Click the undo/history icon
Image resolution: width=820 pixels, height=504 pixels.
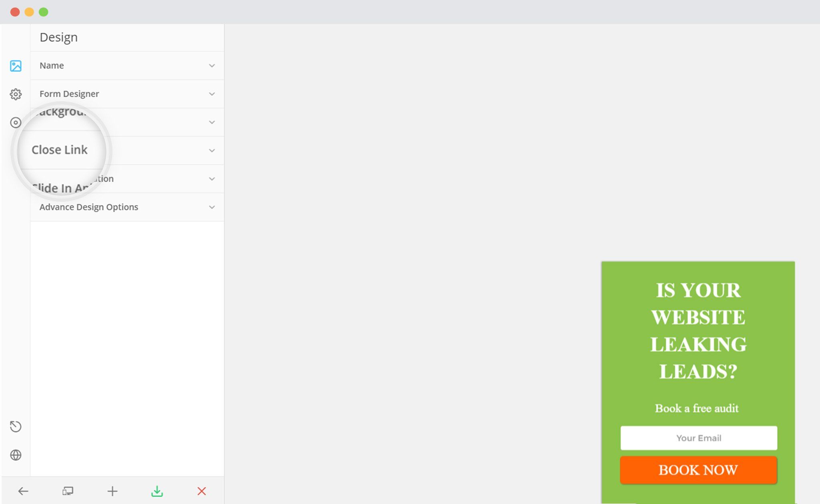(x=16, y=426)
